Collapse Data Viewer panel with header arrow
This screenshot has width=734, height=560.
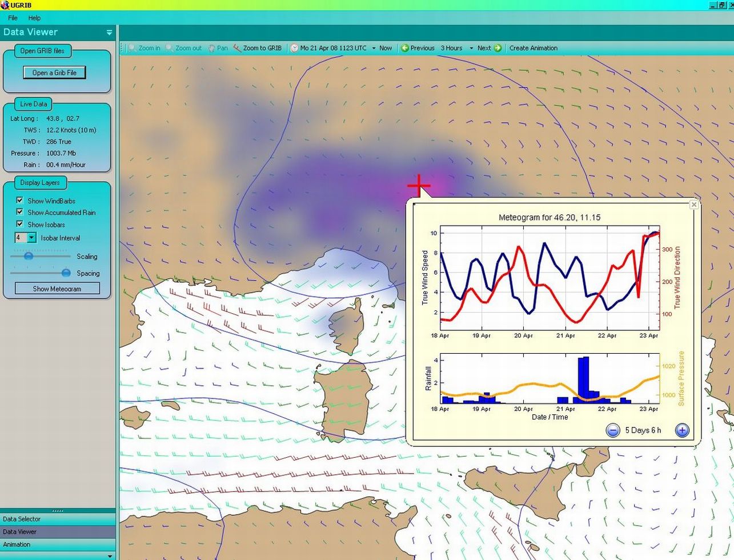coord(109,33)
